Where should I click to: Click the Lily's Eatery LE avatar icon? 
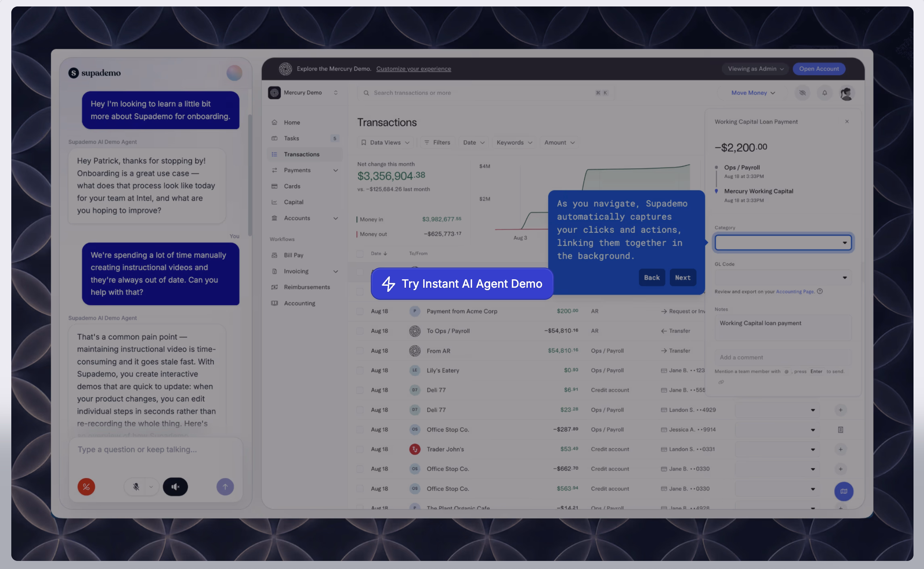coord(415,370)
